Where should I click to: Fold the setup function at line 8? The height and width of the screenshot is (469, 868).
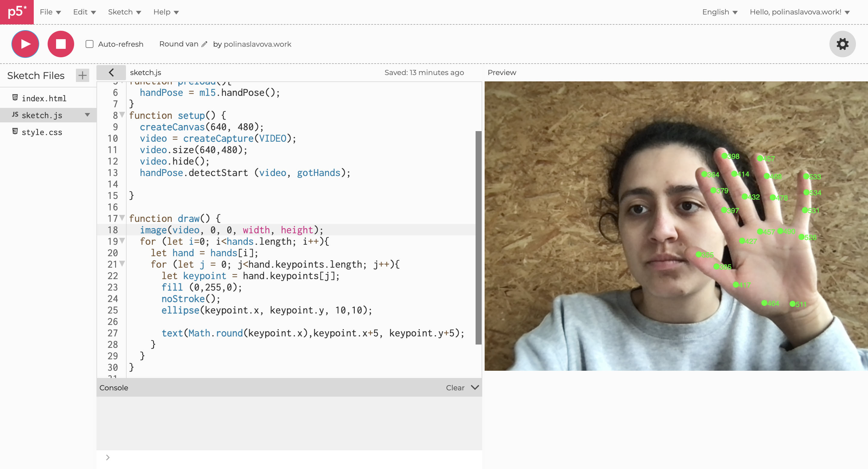pos(122,115)
